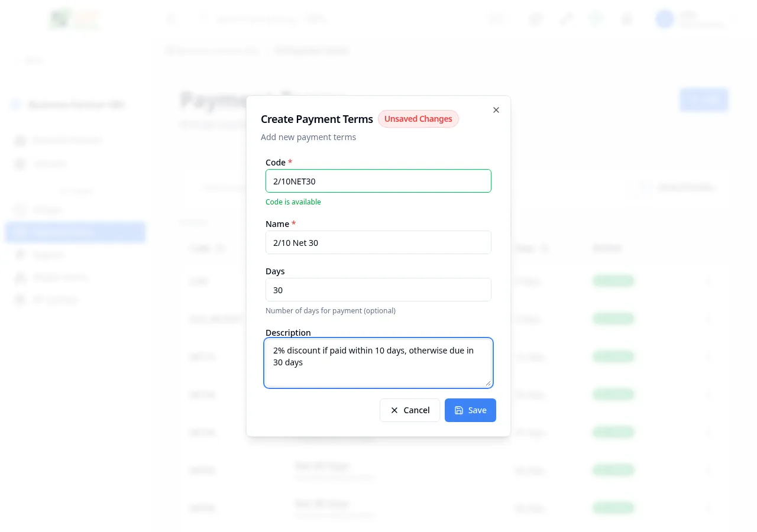Click the help icon in the top navigation bar
Viewport: 757px width, 532px height.
pyautogui.click(x=596, y=19)
